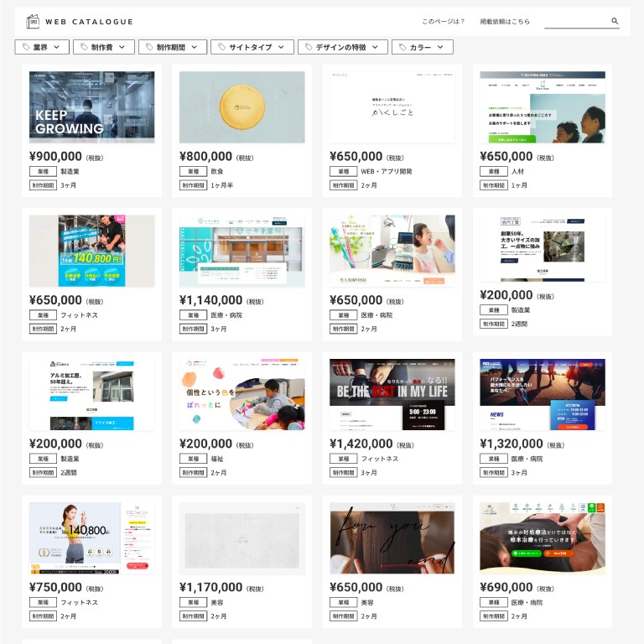Screen dimensions: 644x644
Task: Open the yellow pancake site thumbnail
Action: [x=241, y=106]
